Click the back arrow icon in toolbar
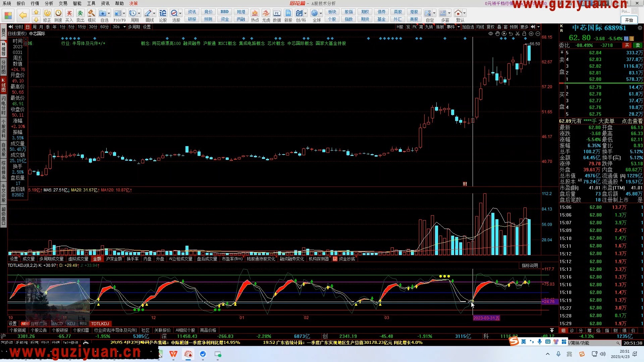644x362 pixels. click(x=23, y=15)
